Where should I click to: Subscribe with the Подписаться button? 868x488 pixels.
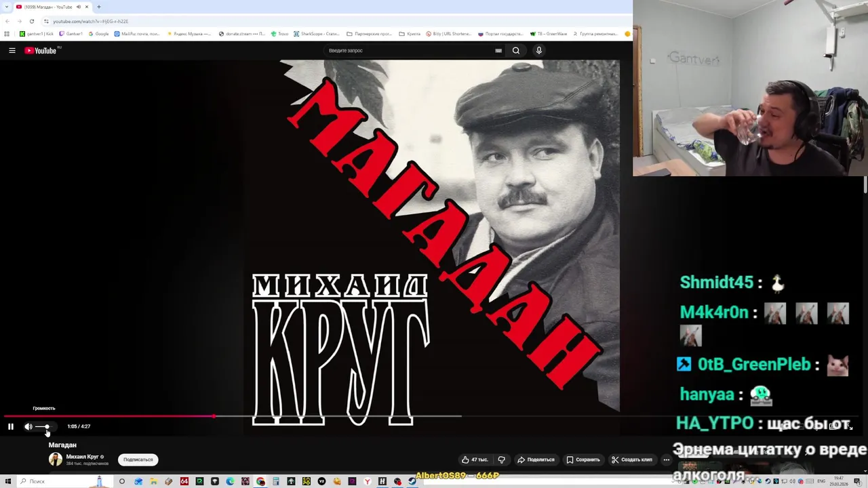[x=138, y=460]
